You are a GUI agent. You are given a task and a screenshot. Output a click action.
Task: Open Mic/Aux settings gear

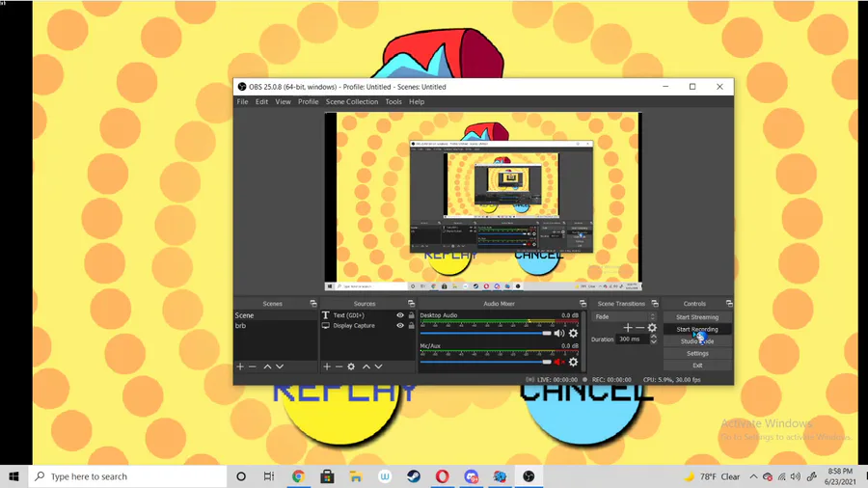pos(573,362)
